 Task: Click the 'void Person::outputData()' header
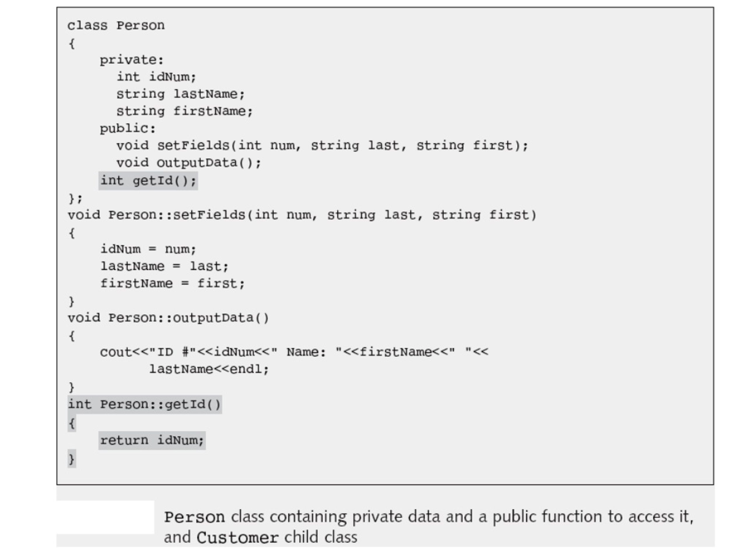168,318
